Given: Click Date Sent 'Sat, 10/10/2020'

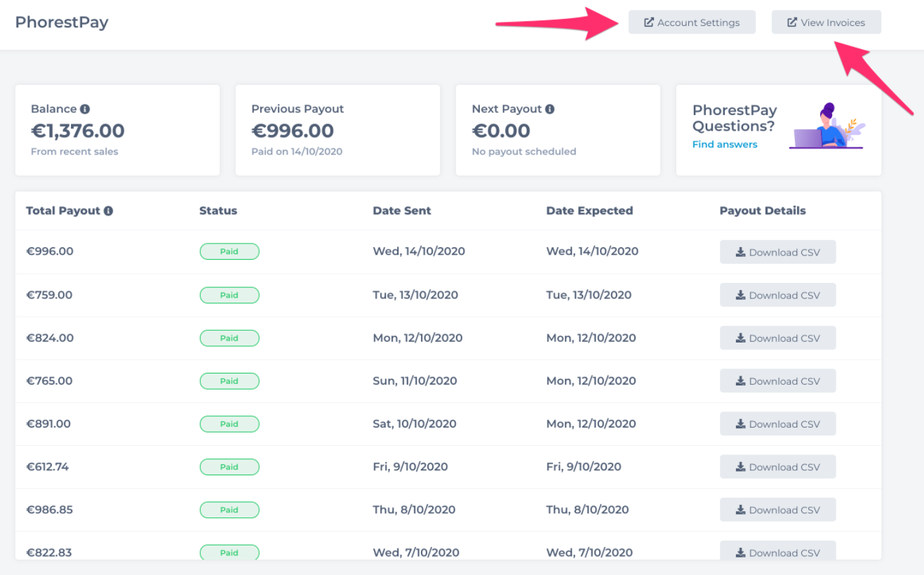Looking at the screenshot, I should click(x=415, y=423).
